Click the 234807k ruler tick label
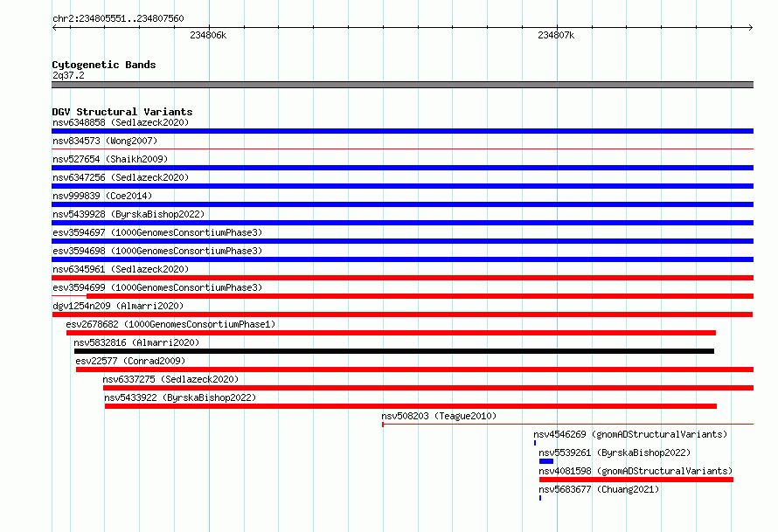 coord(556,35)
